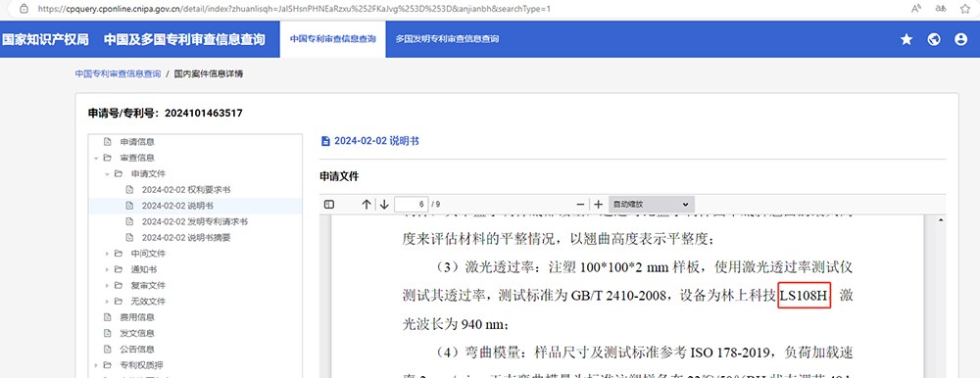Click the document icon beside 发文信息
The image size is (980, 378).
point(107,333)
